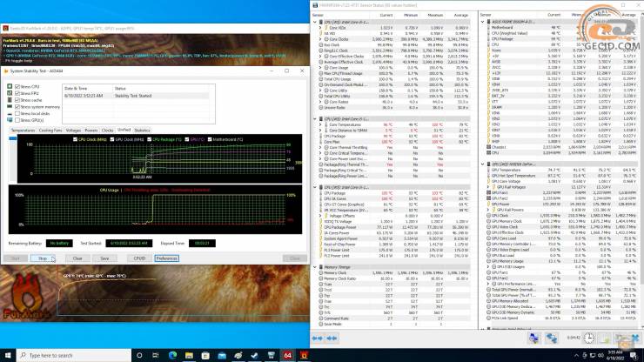Click the sensor icon on the GPU Temperature row
The image size is (644, 362).
[x=489, y=170]
